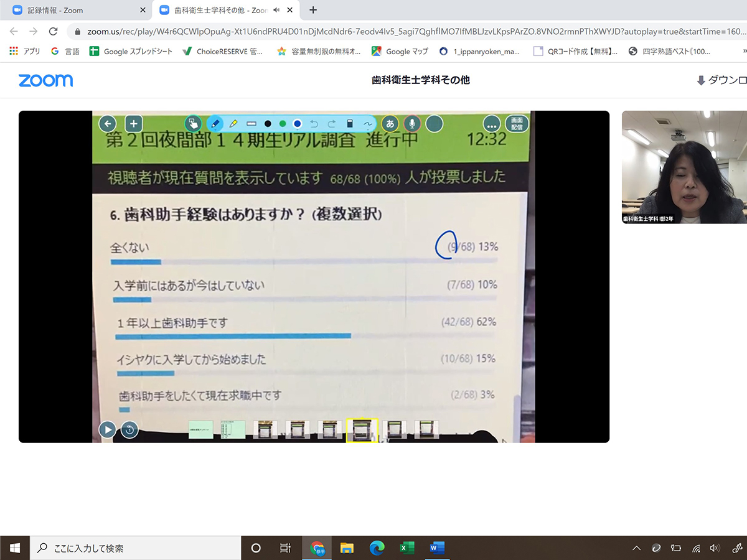Image resolution: width=747 pixels, height=560 pixels.
Task: Click the 画面配信 screen share button
Action: tap(516, 123)
